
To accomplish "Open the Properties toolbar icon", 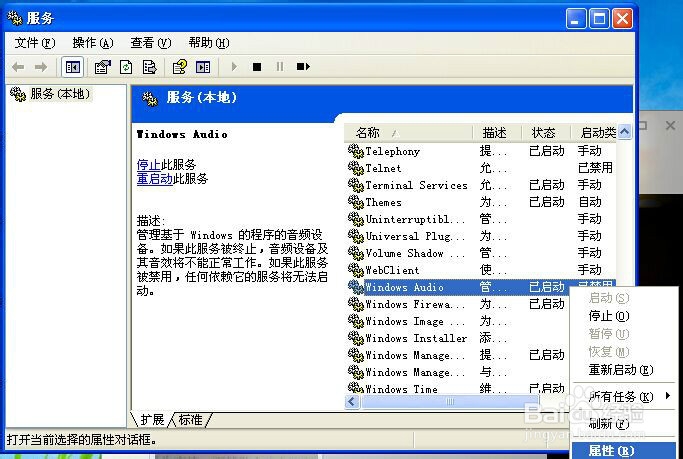I will pos(103,67).
